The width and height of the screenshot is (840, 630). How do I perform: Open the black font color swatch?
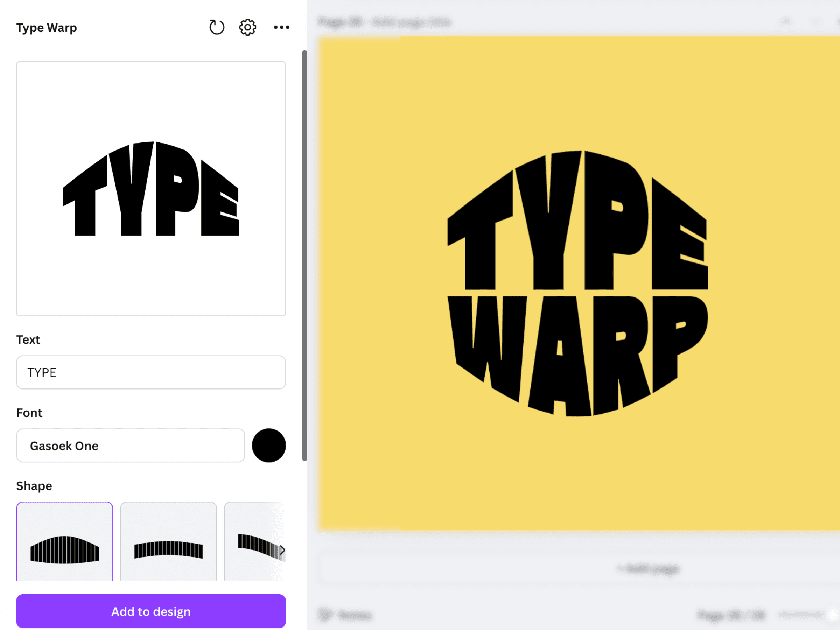268,446
